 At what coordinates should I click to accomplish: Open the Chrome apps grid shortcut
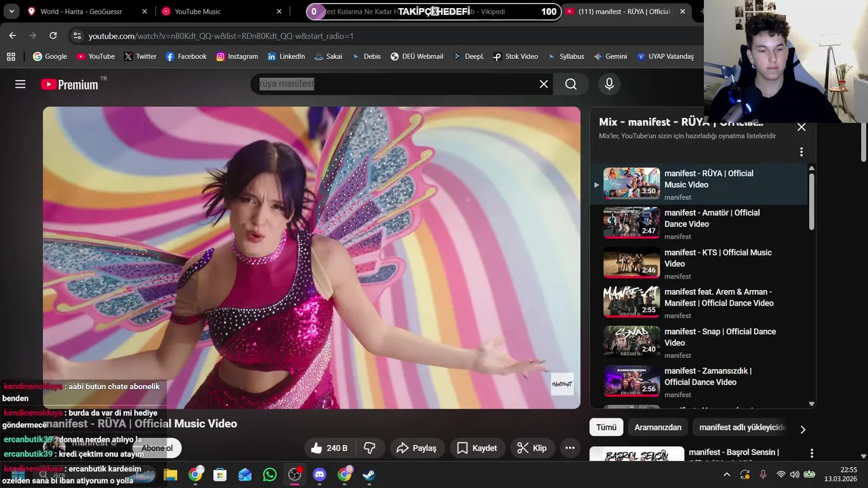click(x=11, y=56)
